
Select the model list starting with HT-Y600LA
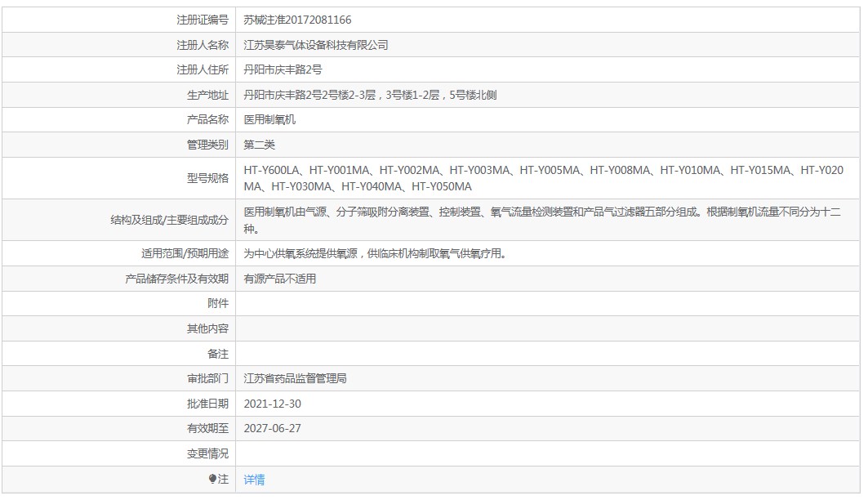544,178
